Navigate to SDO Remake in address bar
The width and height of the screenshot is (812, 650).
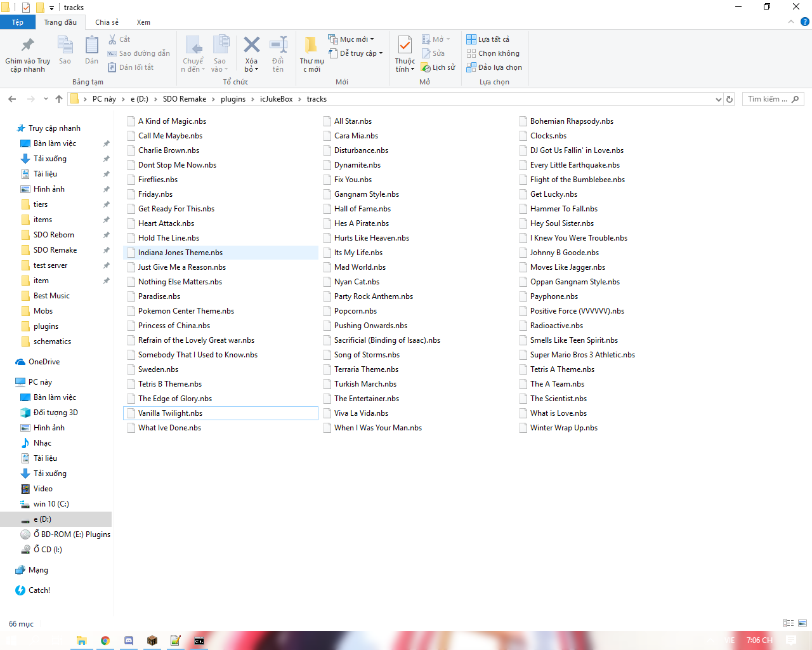point(185,99)
